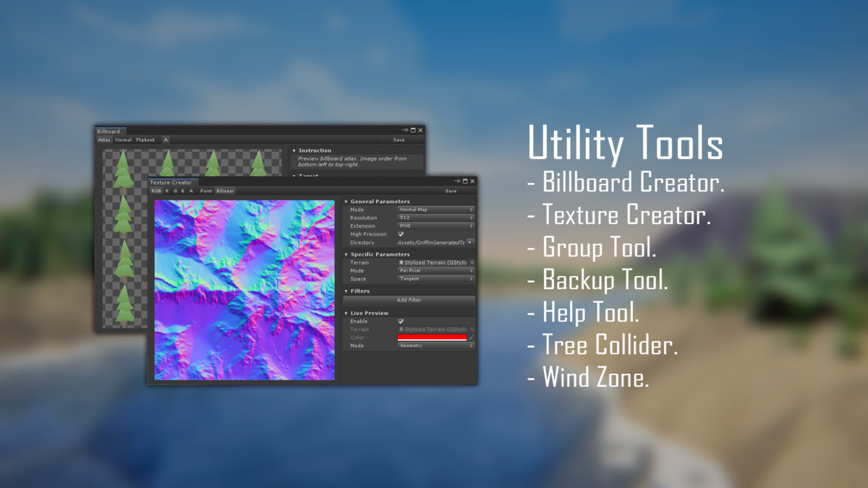Switch to Atlas mode in Billboard window

[x=104, y=140]
